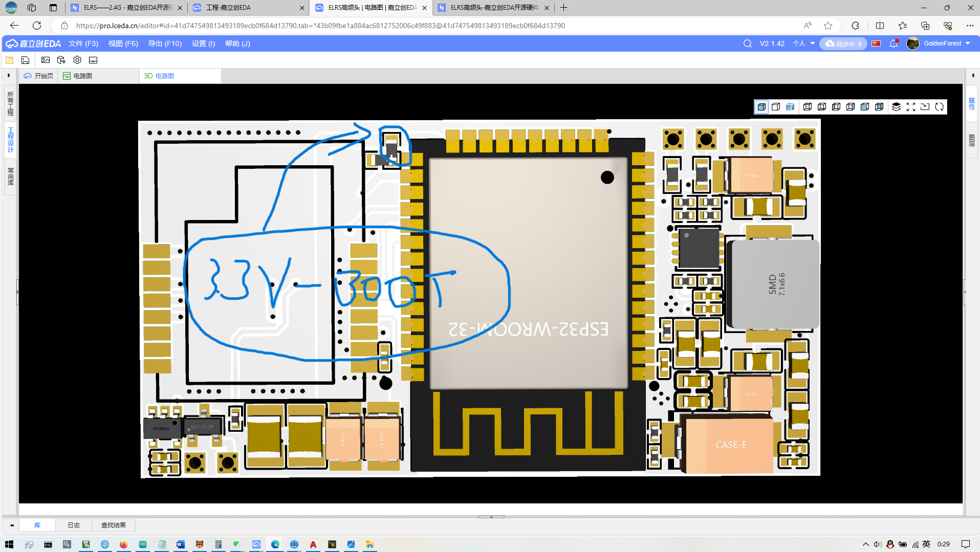Click the fit-to-screen expand arrows icon

tap(910, 107)
